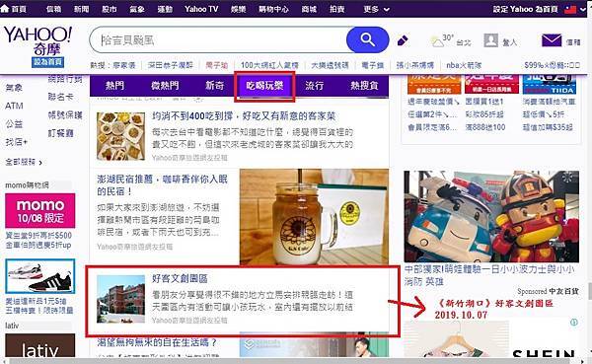Click trending search 100大網紅人氣榜
The image size is (592, 364).
click(269, 65)
